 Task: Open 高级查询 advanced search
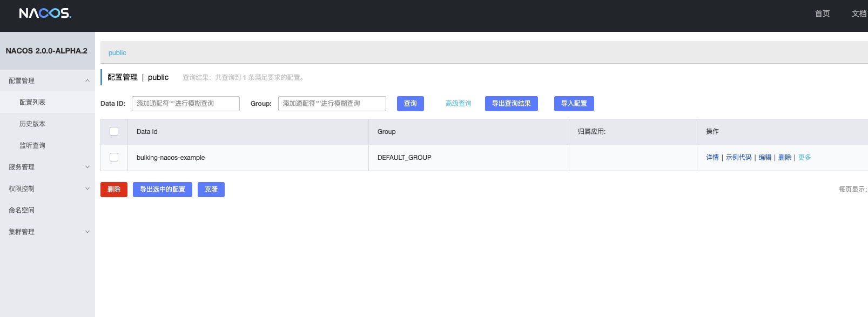(458, 104)
